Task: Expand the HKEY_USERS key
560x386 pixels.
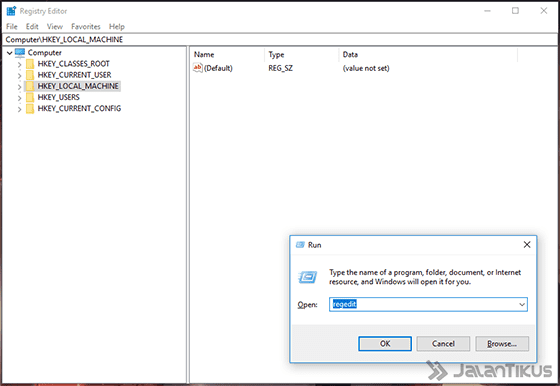Action: point(20,98)
